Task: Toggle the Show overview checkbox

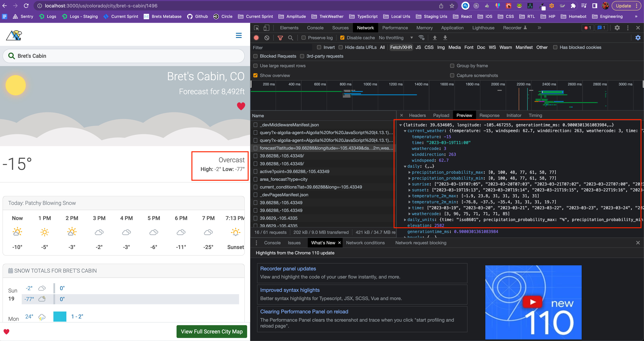Action: tap(255, 75)
